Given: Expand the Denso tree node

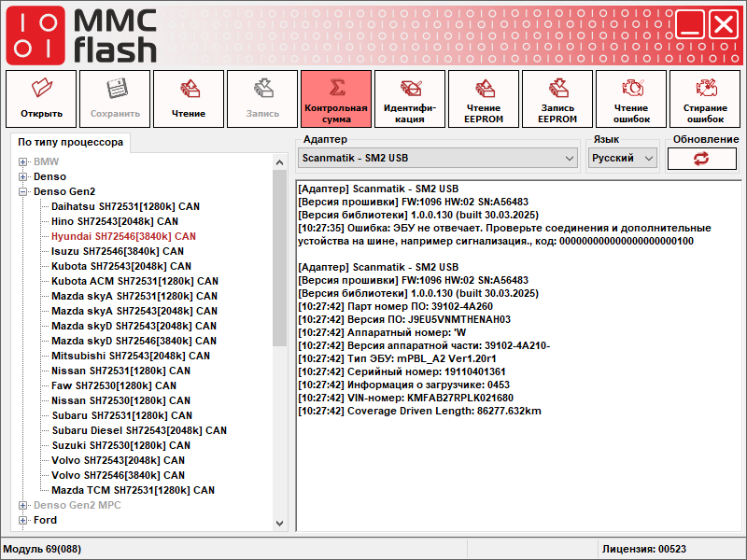Looking at the screenshot, I should pos(22,176).
